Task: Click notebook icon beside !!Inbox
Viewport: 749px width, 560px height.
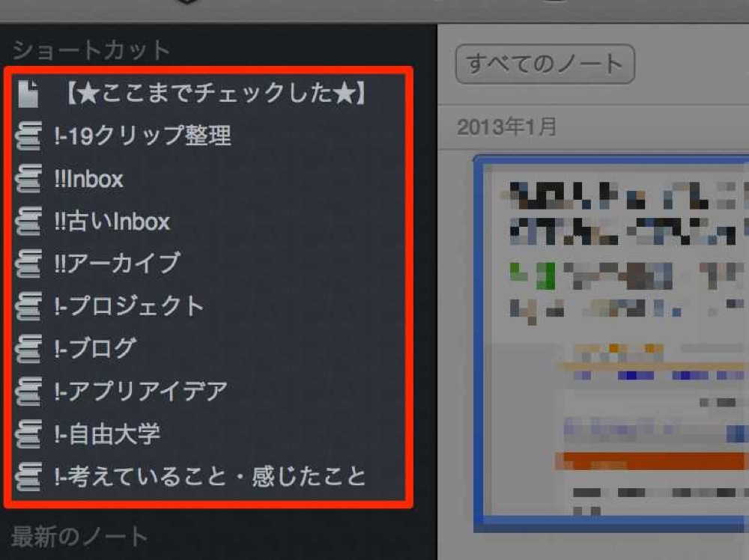Action: [x=28, y=178]
